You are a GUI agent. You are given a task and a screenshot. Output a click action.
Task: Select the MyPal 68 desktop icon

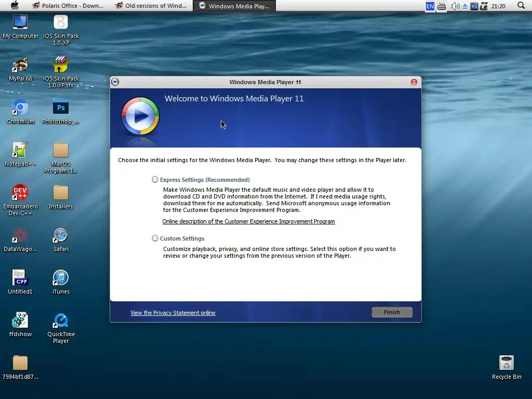click(20, 70)
